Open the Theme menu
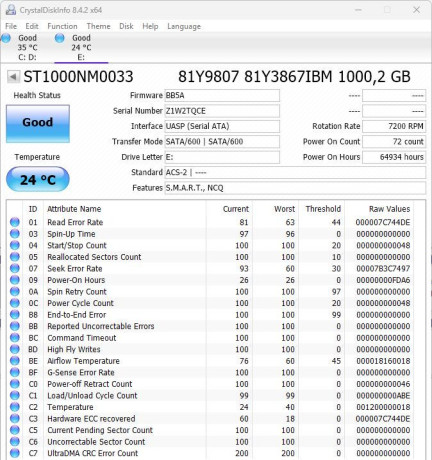The height and width of the screenshot is (460, 432). pyautogui.click(x=98, y=26)
